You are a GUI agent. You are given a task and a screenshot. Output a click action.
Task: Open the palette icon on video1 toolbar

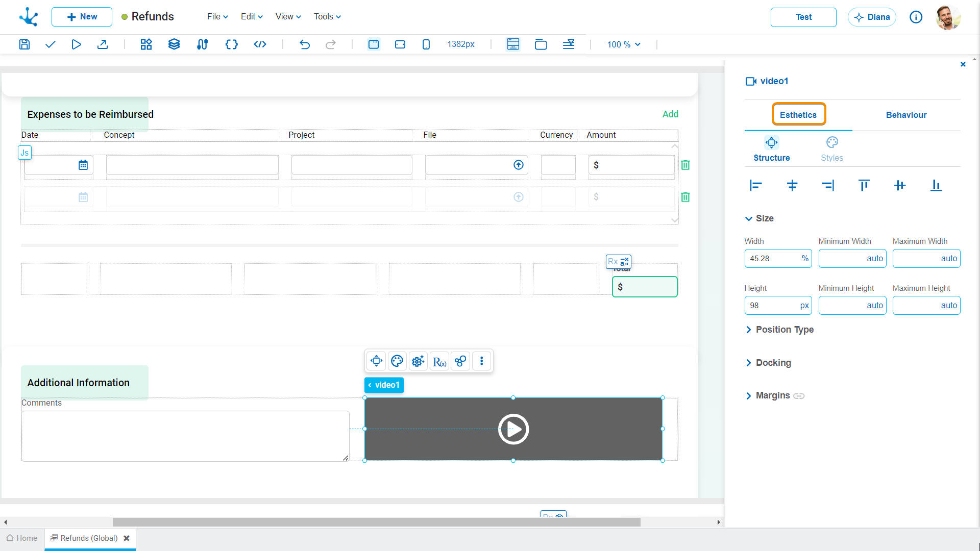(397, 361)
